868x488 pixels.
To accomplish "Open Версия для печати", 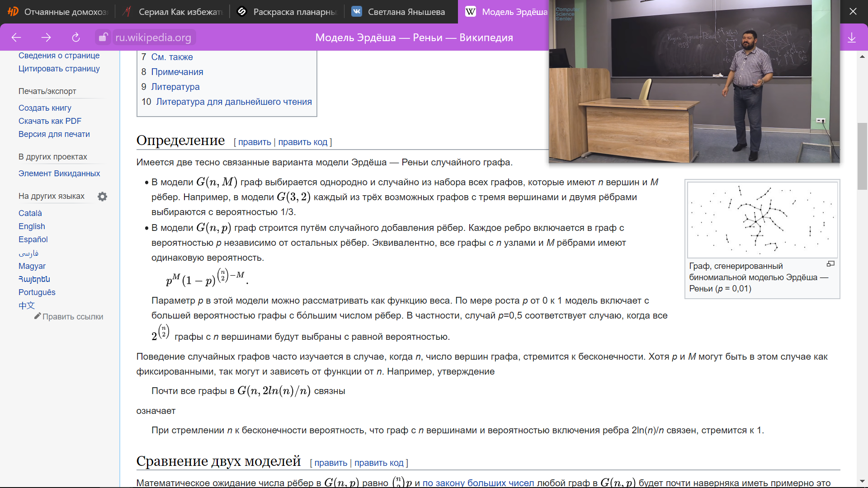I will point(54,134).
